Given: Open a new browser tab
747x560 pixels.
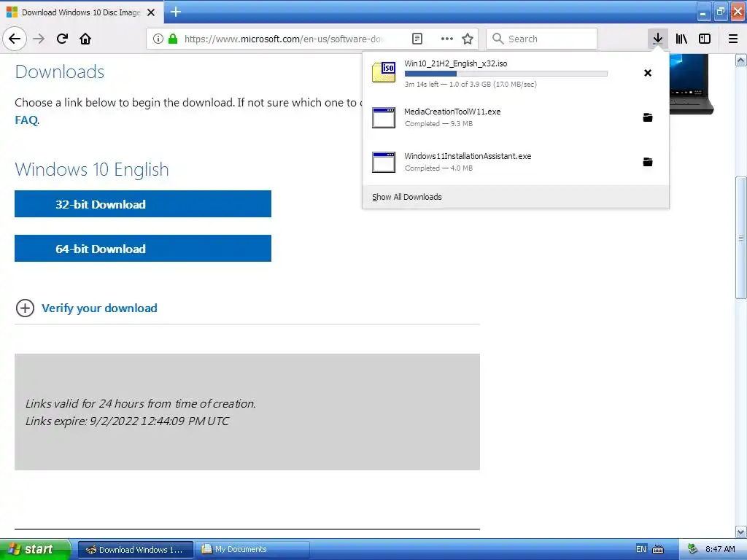Looking at the screenshot, I should (x=176, y=12).
